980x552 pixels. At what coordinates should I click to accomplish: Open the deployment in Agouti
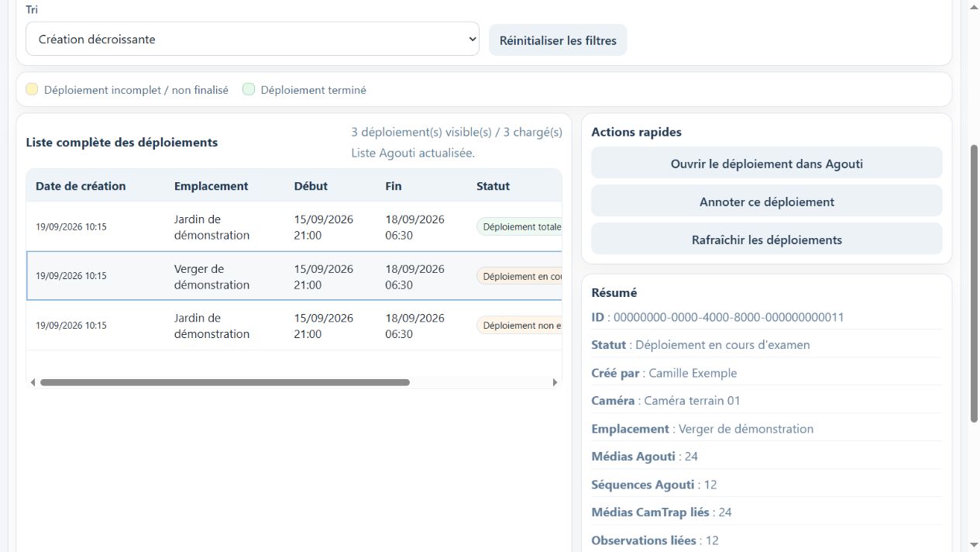click(766, 164)
